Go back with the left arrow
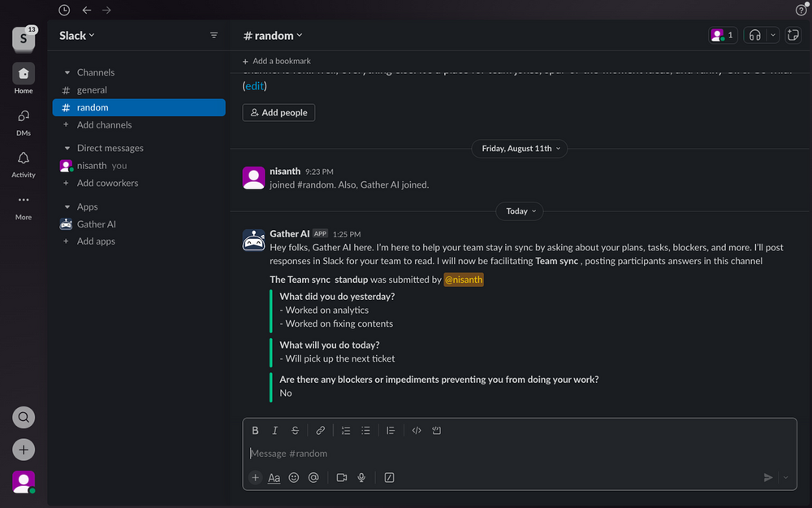Image resolution: width=812 pixels, height=508 pixels. pos(87,10)
